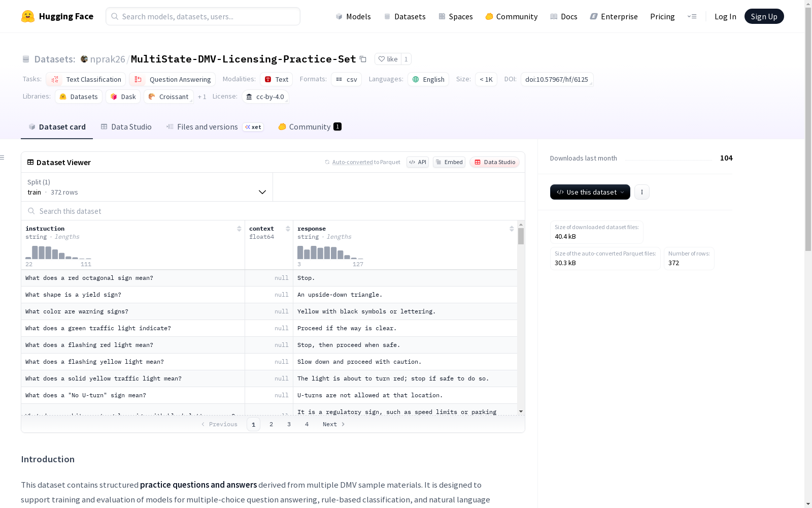Open the Files and versions tab

pyautogui.click(x=215, y=127)
